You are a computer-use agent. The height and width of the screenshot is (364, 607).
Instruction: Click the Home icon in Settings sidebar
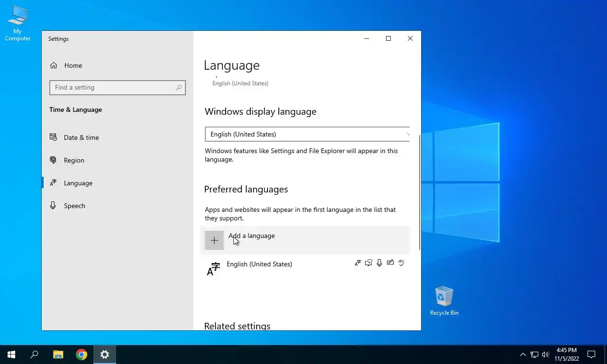(x=54, y=65)
